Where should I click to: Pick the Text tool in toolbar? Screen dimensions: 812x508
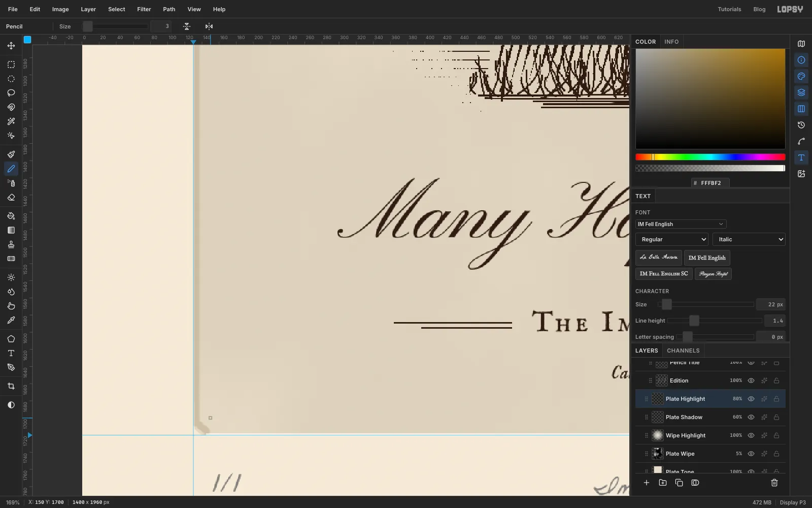point(11,353)
